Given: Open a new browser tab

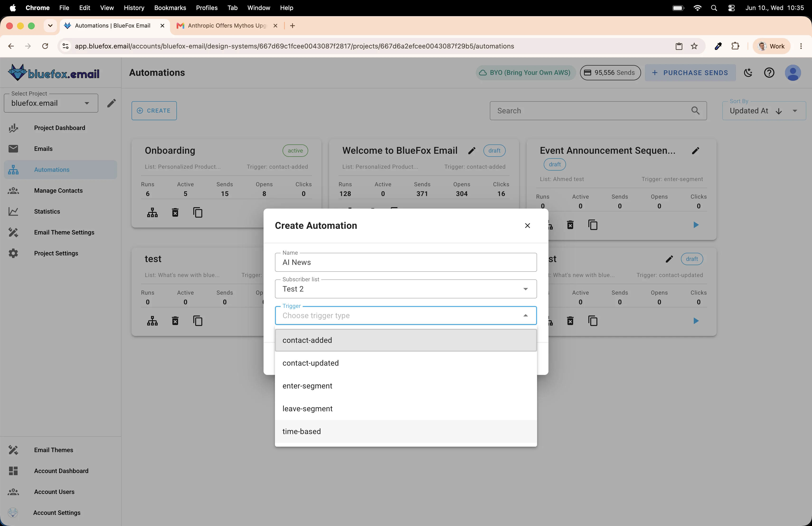Looking at the screenshot, I should point(292,26).
